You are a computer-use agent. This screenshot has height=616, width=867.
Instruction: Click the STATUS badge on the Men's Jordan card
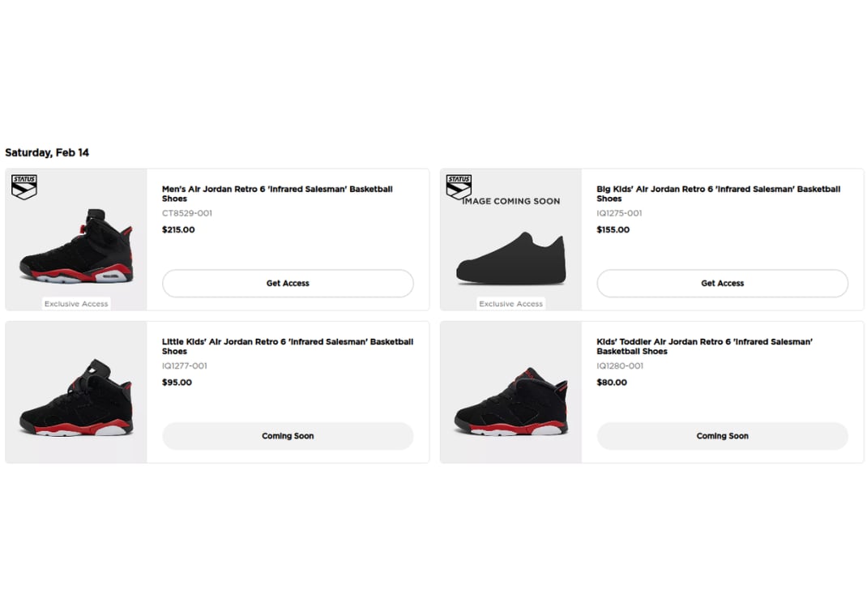tap(23, 187)
